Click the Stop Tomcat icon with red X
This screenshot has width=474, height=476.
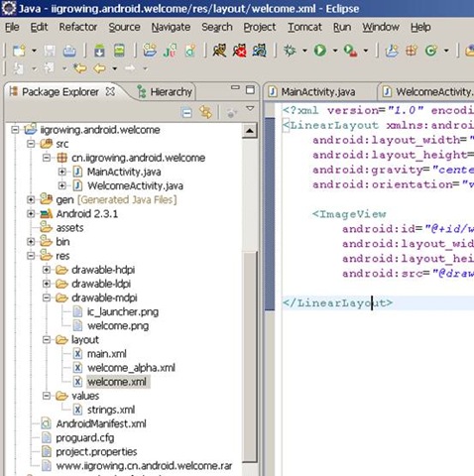pos(240,51)
